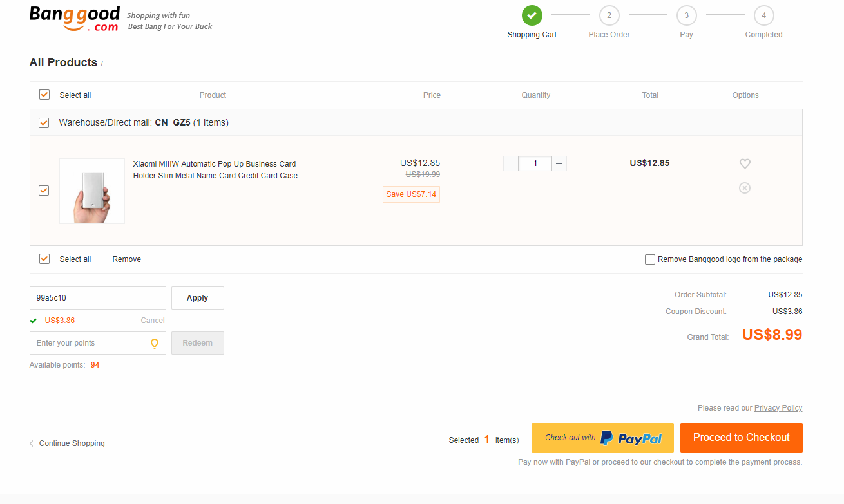Cancel the applied coupon
844x504 pixels.
pyautogui.click(x=153, y=321)
